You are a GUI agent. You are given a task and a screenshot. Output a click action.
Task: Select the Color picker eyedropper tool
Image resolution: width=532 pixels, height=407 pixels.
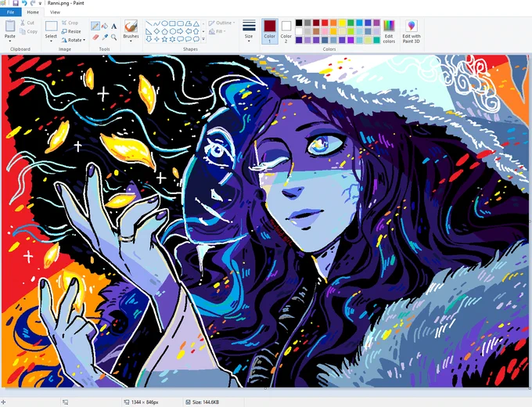(105, 37)
